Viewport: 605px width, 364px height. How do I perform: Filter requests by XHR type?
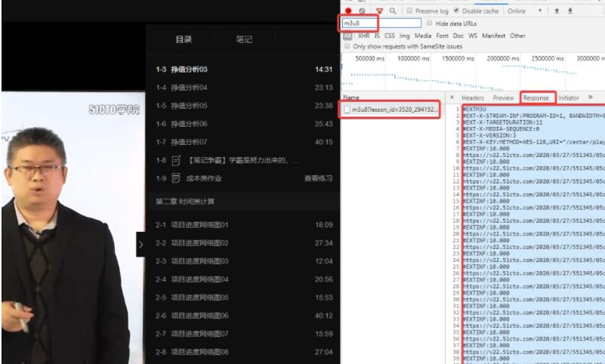[363, 35]
